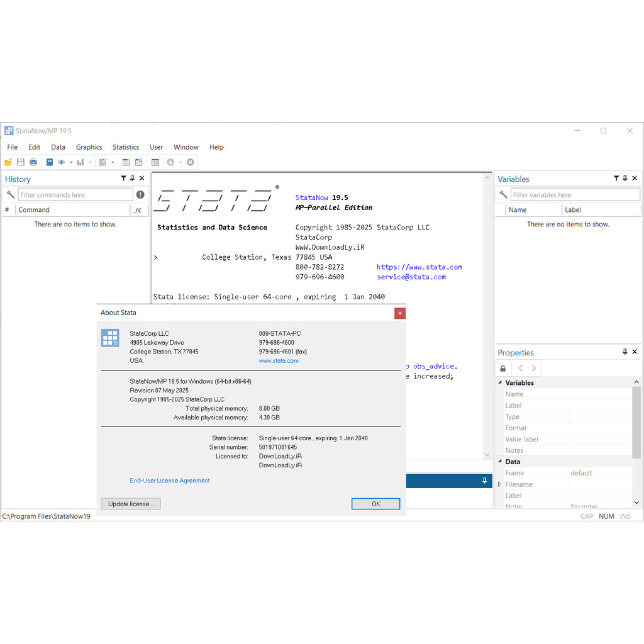Click the Update license... button

(x=131, y=504)
